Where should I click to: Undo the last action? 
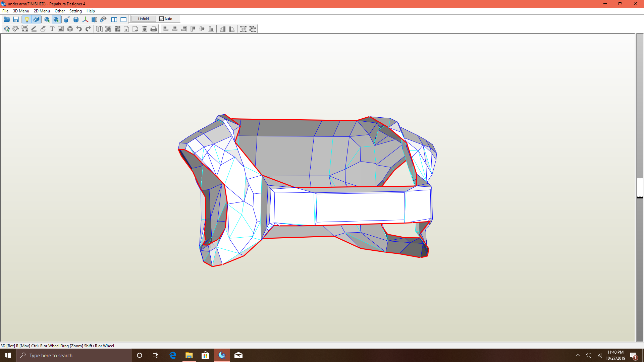pos(79,29)
